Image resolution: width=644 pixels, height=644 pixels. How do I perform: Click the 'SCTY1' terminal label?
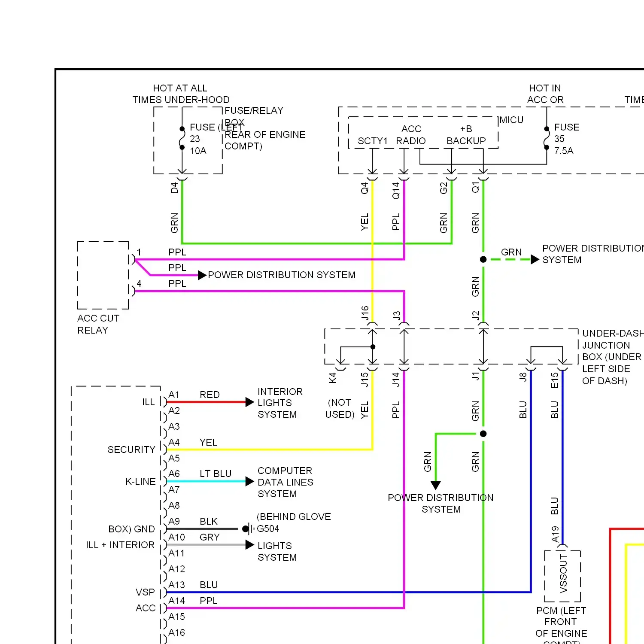[372, 141]
